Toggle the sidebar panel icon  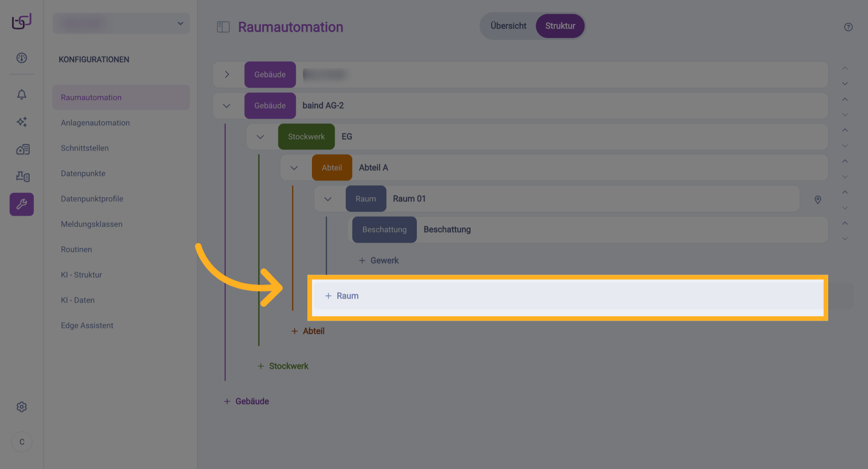click(x=223, y=27)
